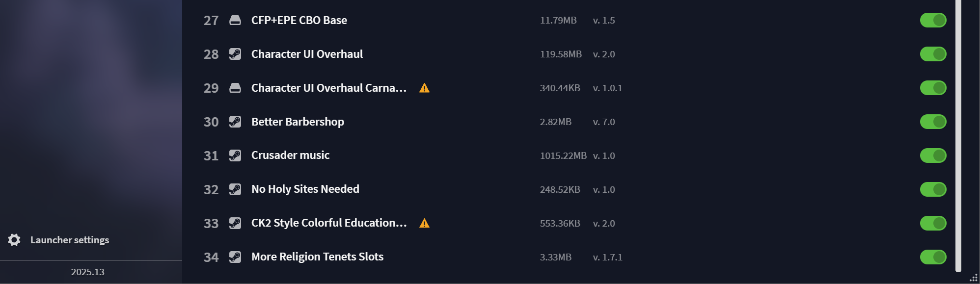Viewport: 980px width, 284px height.
Task: Toggle More Religion Tenets Slots off
Action: coord(933,257)
